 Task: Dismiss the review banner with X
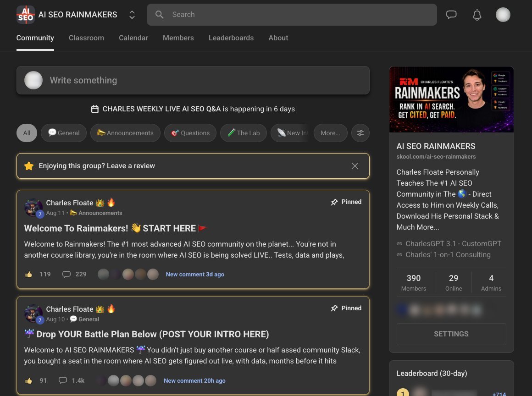tap(355, 166)
